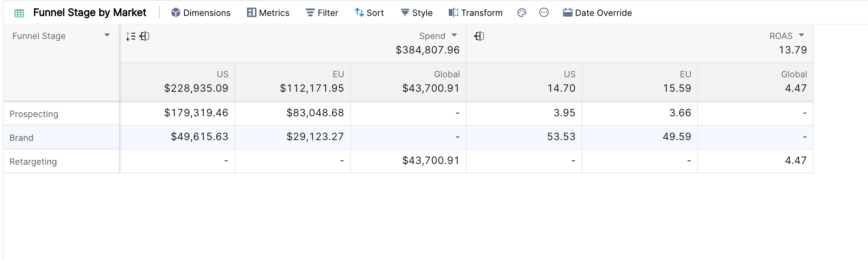The image size is (868, 260).
Task: Click the Dimensions cube icon
Action: pos(176,13)
